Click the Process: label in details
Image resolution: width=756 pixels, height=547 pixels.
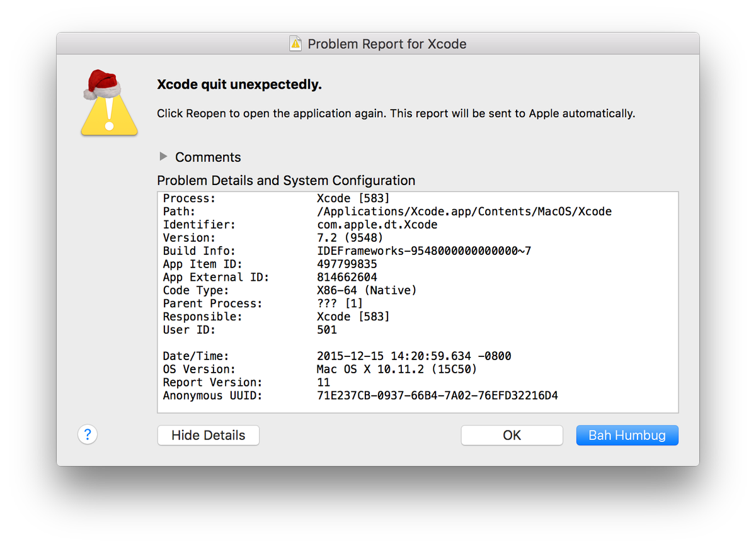point(189,198)
